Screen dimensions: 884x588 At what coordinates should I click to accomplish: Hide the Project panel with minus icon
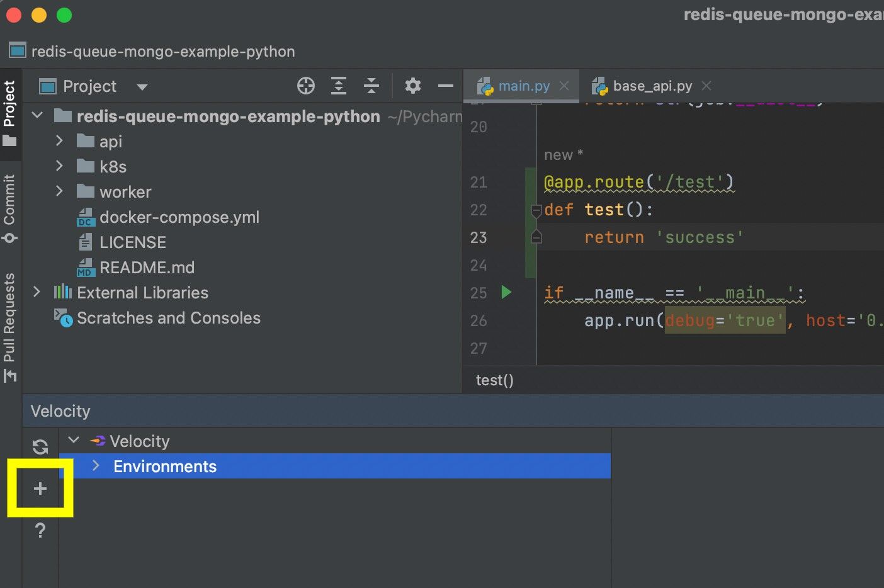coord(446,86)
